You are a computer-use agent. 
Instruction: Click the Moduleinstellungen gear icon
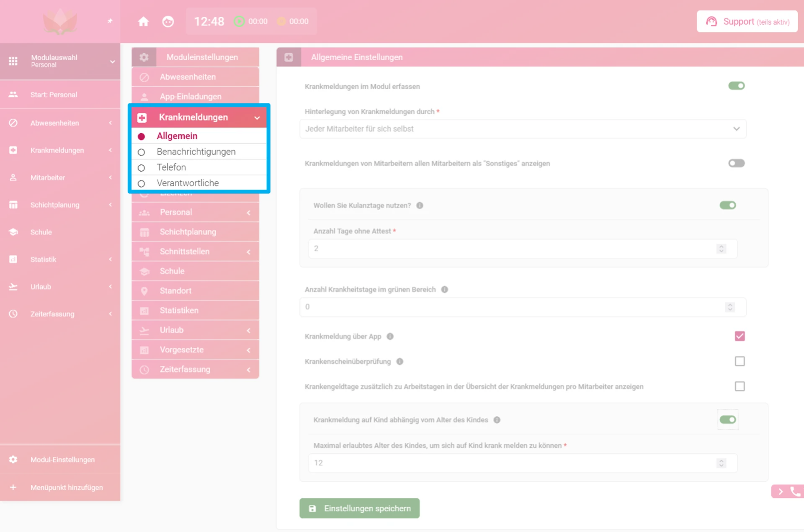(144, 57)
